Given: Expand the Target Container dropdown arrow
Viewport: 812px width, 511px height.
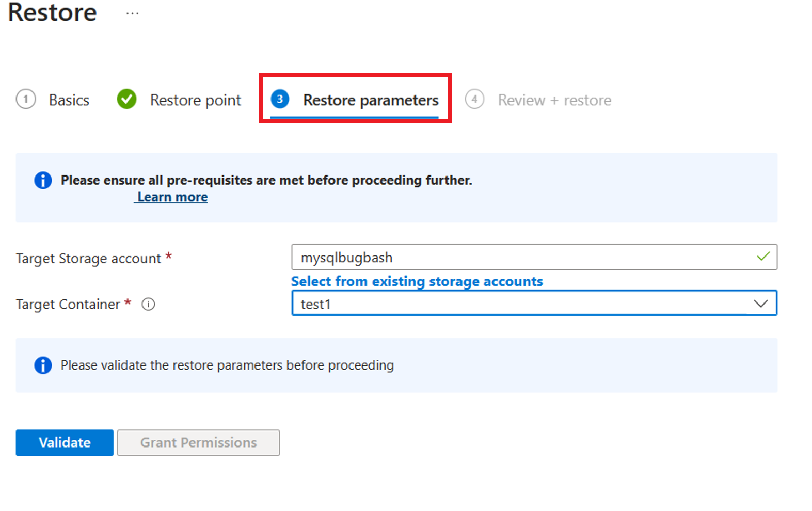Looking at the screenshot, I should [760, 304].
